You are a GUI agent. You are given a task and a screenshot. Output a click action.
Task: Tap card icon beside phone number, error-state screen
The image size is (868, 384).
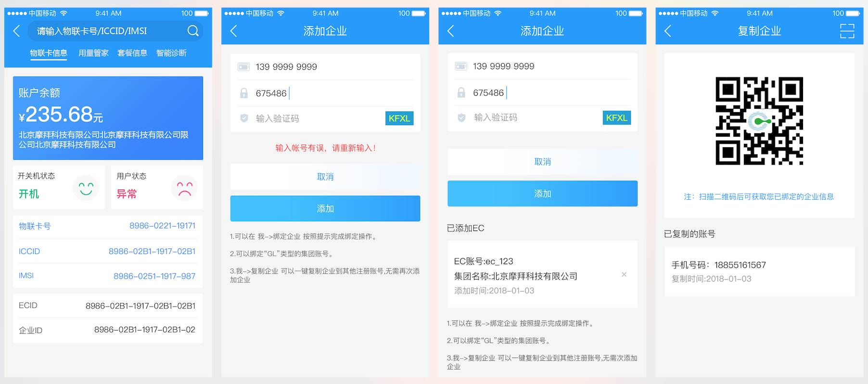[x=243, y=67]
